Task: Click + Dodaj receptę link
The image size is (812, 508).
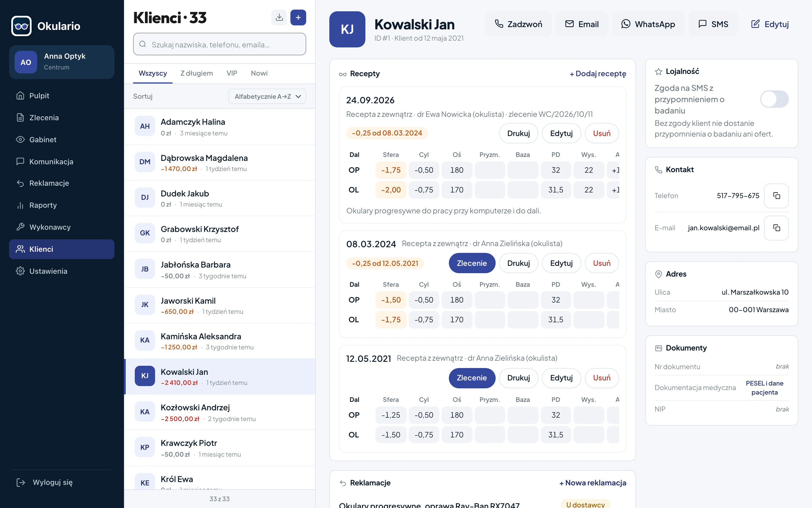Action: 598,74
